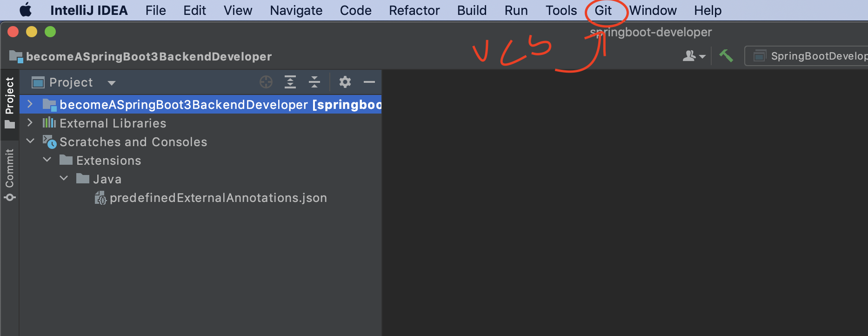868x336 pixels.
Task: Click the predefinedExternalAnnotations.json file icon
Action: point(100,198)
